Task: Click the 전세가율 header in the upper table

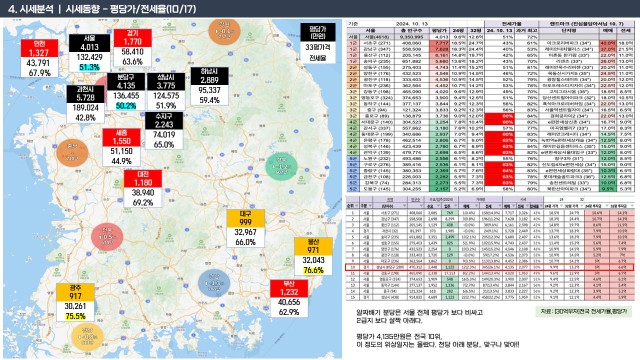Action: click(x=511, y=24)
